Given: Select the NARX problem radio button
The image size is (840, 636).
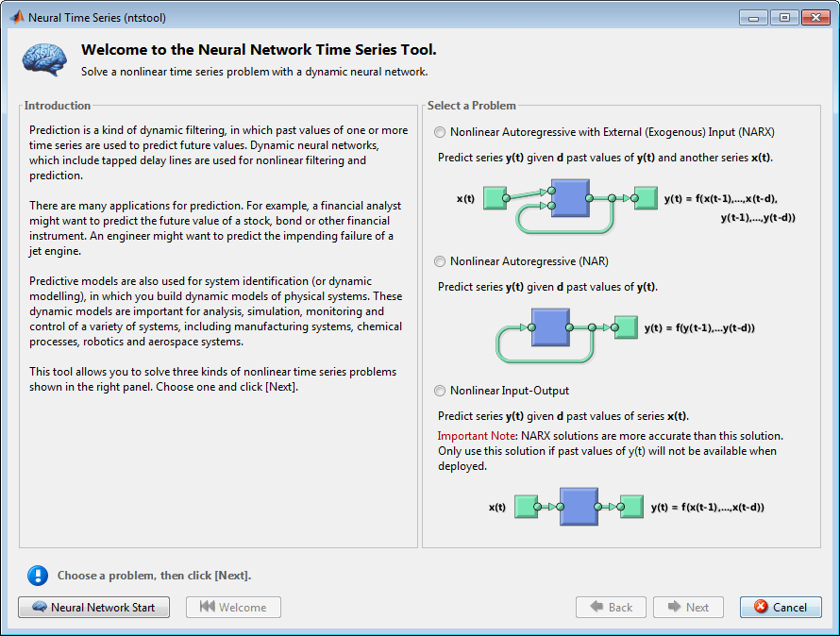Looking at the screenshot, I should [x=440, y=132].
